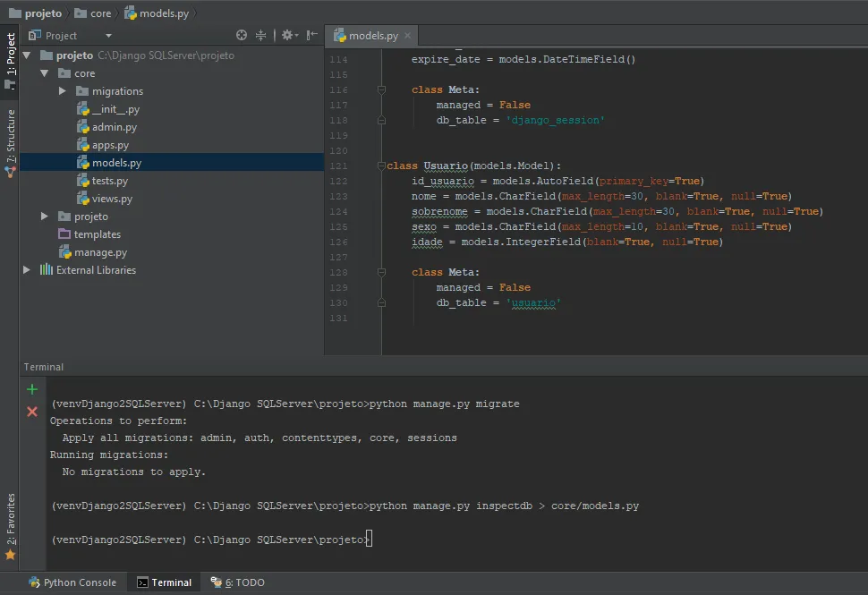Viewport: 868px width, 595px height.
Task: Click the 'usuario' db_table string
Action: point(533,302)
